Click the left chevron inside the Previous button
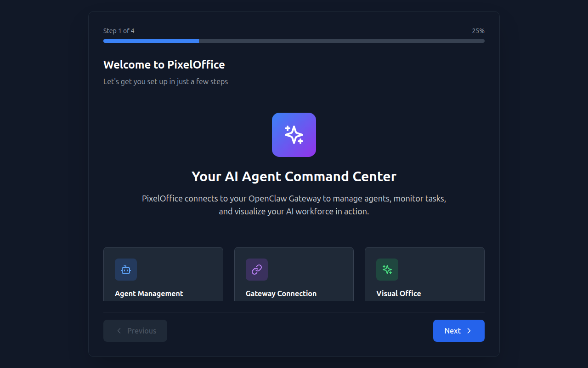588x368 pixels. [119, 331]
